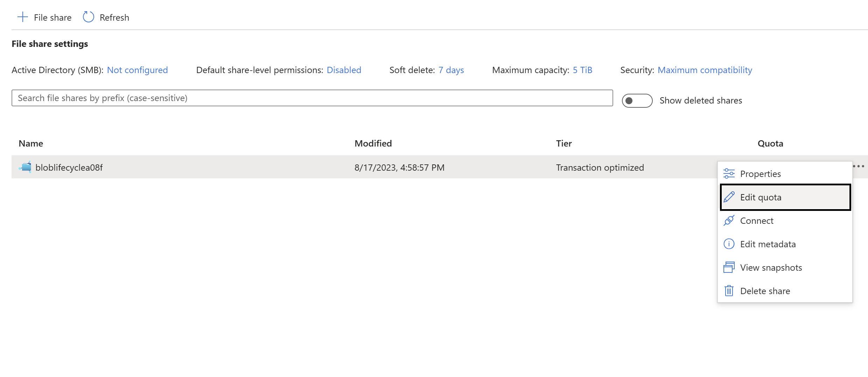Open the three-dot more options button

(x=859, y=166)
